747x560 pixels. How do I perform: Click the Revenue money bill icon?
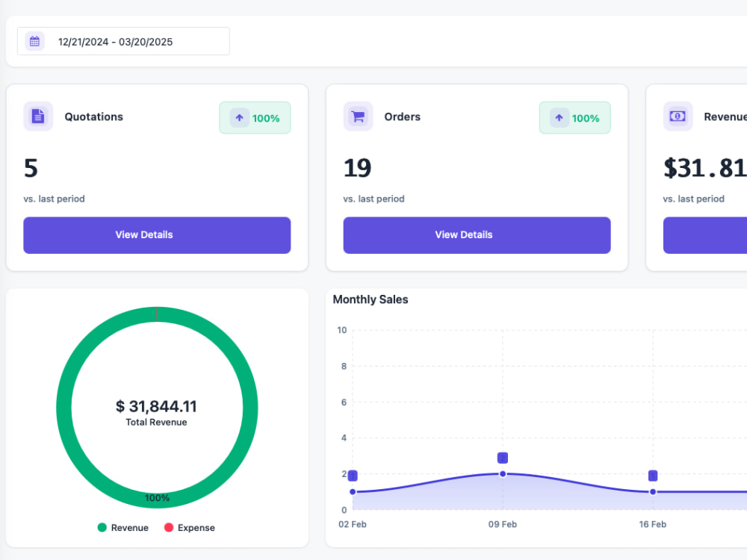(678, 116)
